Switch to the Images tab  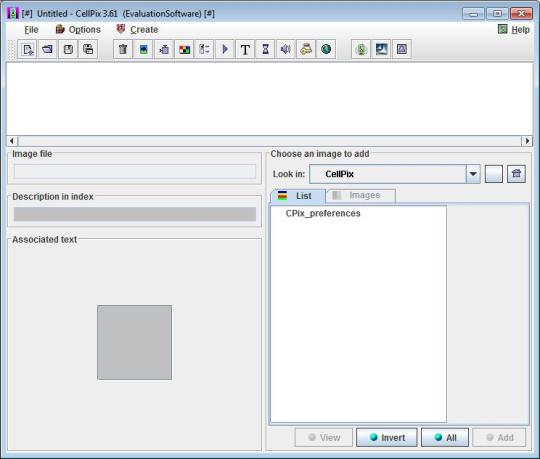[x=361, y=196]
